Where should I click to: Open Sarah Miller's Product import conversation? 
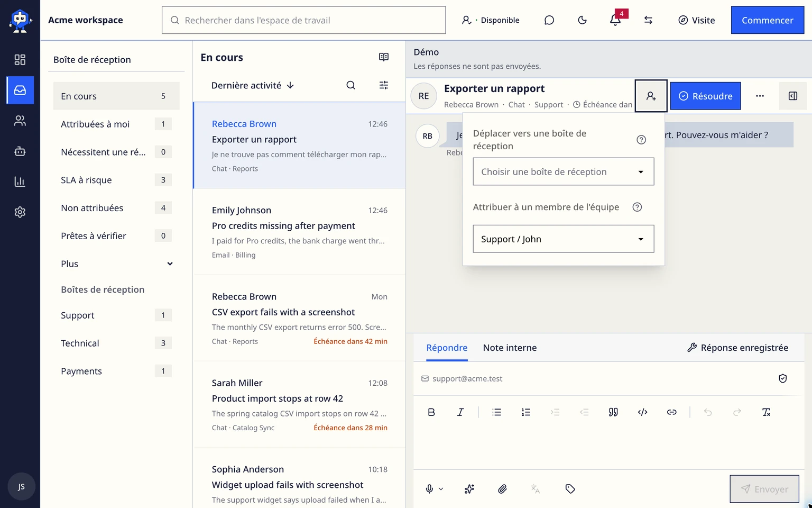pos(299,404)
